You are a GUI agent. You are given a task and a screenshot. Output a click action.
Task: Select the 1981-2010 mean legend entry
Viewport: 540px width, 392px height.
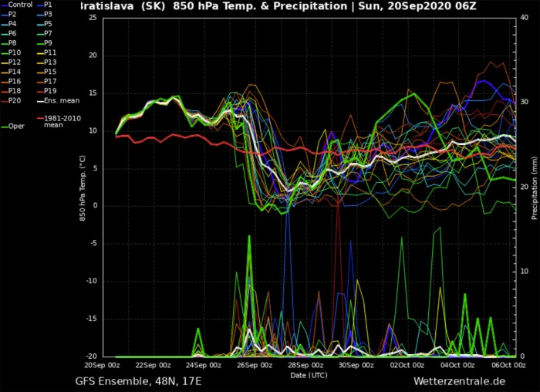point(59,122)
